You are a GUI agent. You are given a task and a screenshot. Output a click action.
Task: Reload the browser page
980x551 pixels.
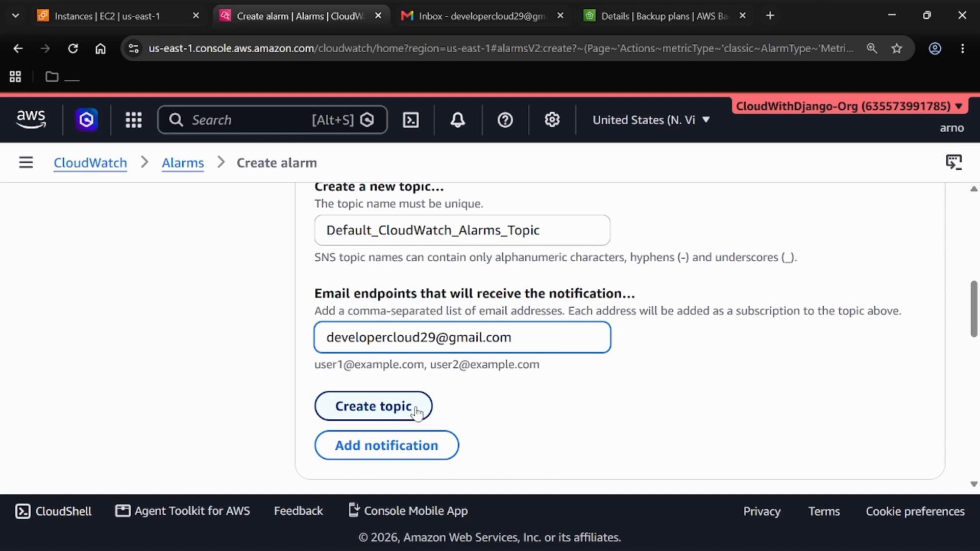point(73,48)
